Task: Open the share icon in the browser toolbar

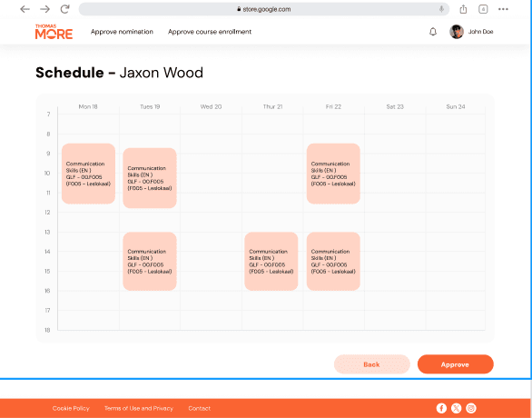Action: tap(463, 9)
